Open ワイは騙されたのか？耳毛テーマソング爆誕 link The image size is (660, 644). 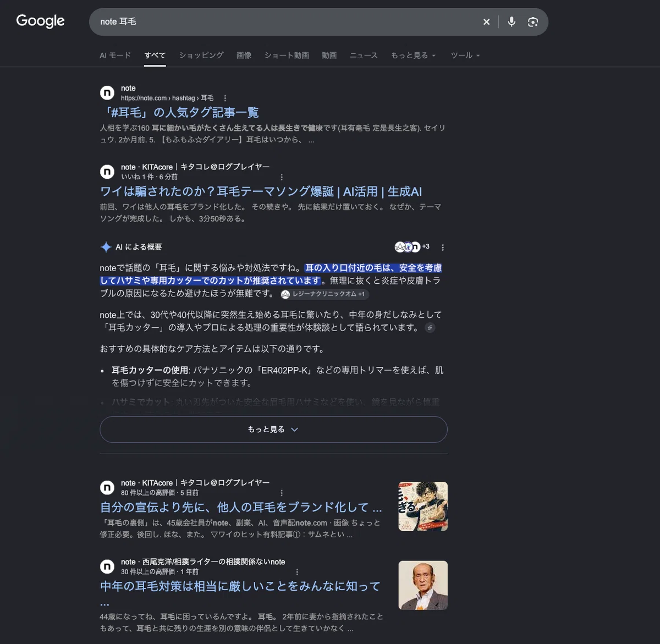tap(261, 191)
